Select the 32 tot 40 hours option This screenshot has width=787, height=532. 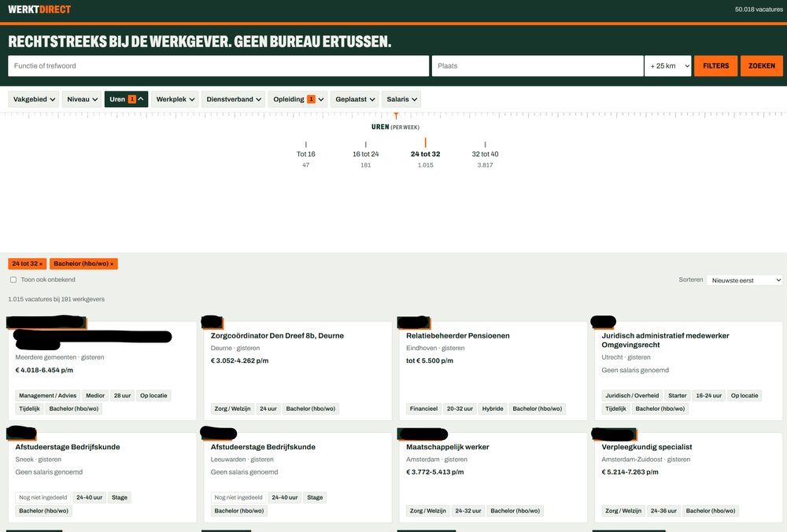coord(485,154)
